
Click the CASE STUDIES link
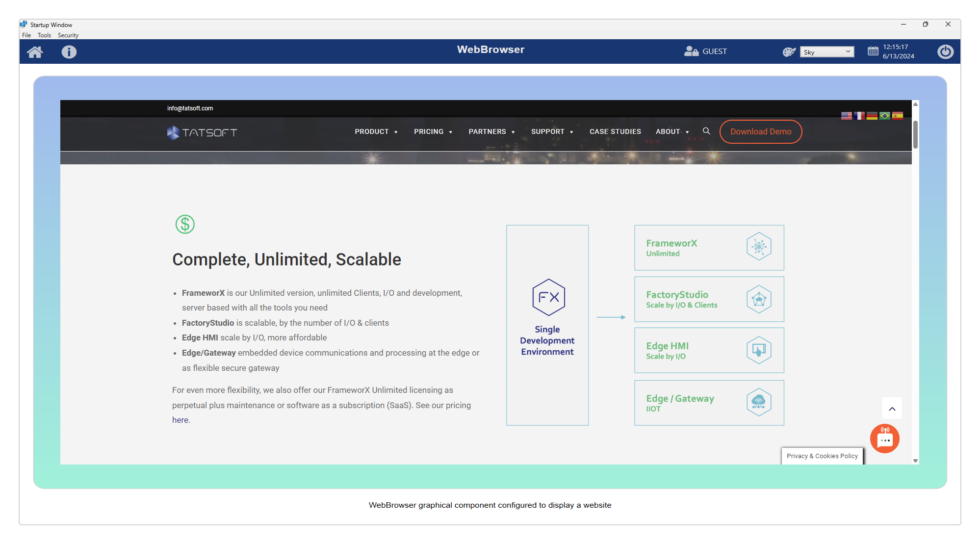[615, 131]
